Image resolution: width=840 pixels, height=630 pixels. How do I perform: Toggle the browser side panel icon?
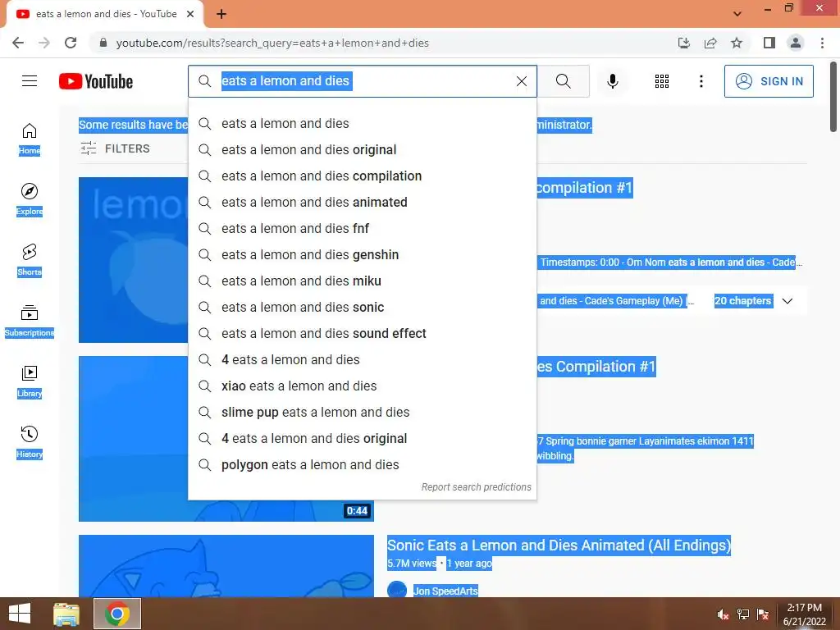[769, 43]
